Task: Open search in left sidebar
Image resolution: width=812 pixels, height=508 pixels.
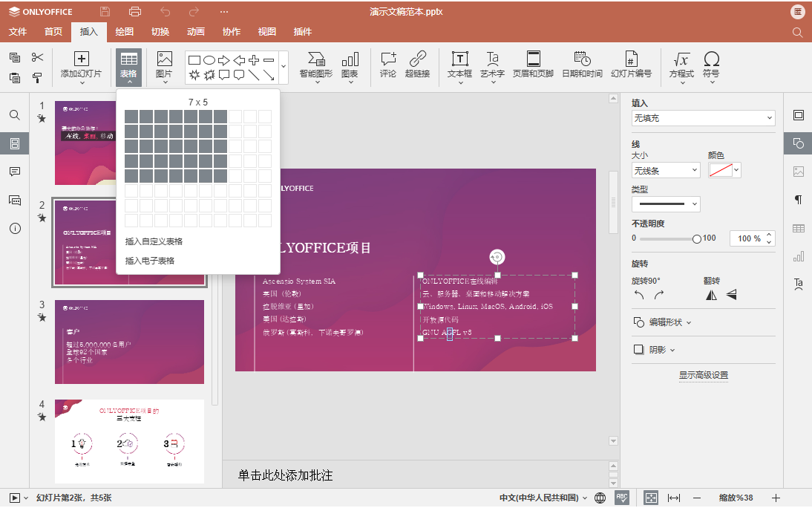Action: pyautogui.click(x=15, y=115)
